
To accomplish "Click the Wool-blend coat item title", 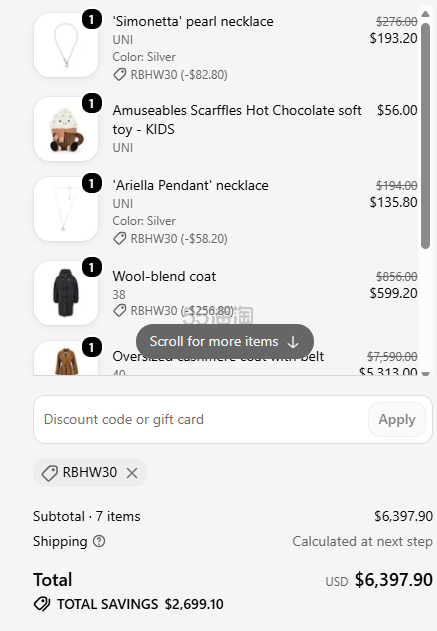I will [x=164, y=276].
